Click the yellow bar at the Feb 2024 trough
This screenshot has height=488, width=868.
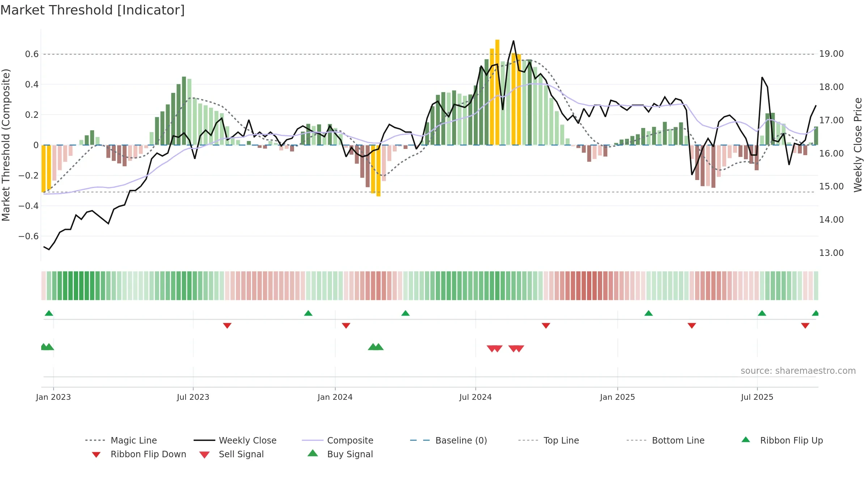(x=379, y=171)
